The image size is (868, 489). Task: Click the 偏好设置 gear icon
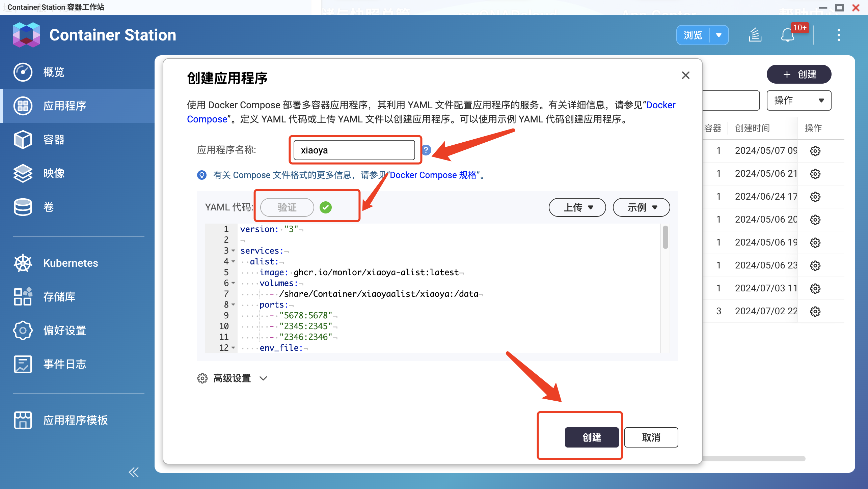pyautogui.click(x=23, y=330)
